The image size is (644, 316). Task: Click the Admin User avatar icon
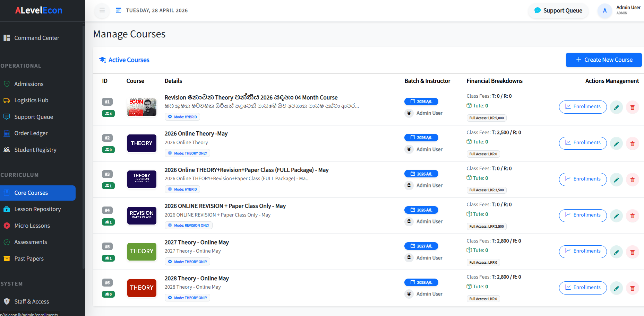(x=604, y=10)
